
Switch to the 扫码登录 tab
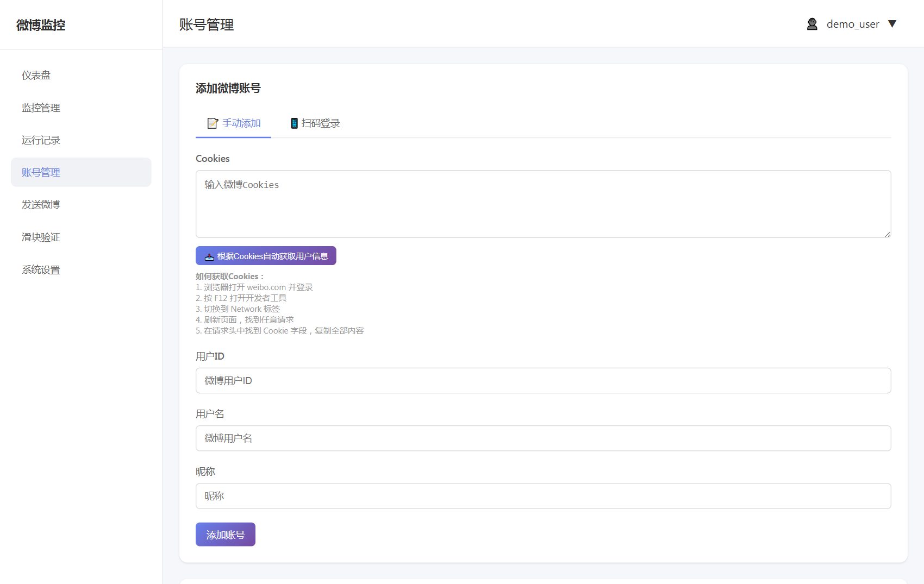click(315, 123)
